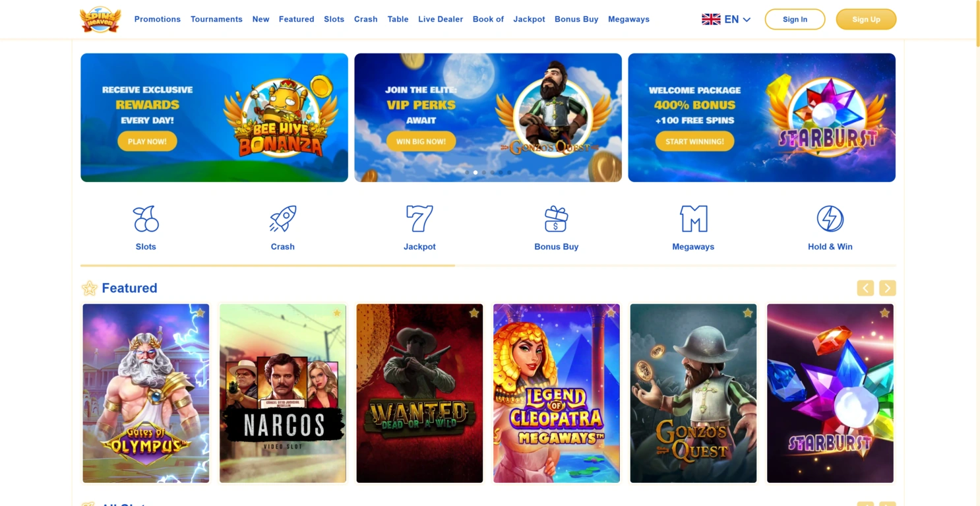Click the Featured section star icon
Image resolution: width=980 pixels, height=506 pixels.
[89, 288]
